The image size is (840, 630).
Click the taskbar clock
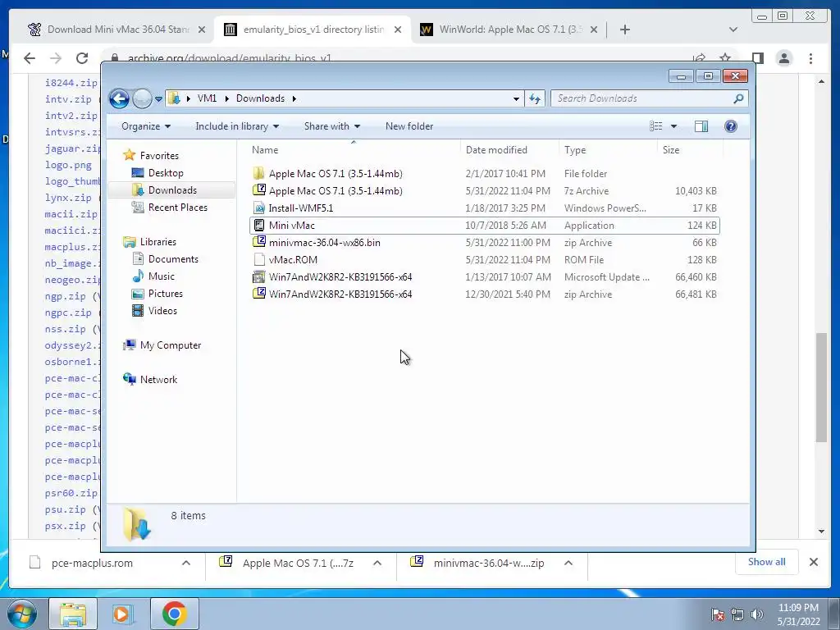pos(798,614)
